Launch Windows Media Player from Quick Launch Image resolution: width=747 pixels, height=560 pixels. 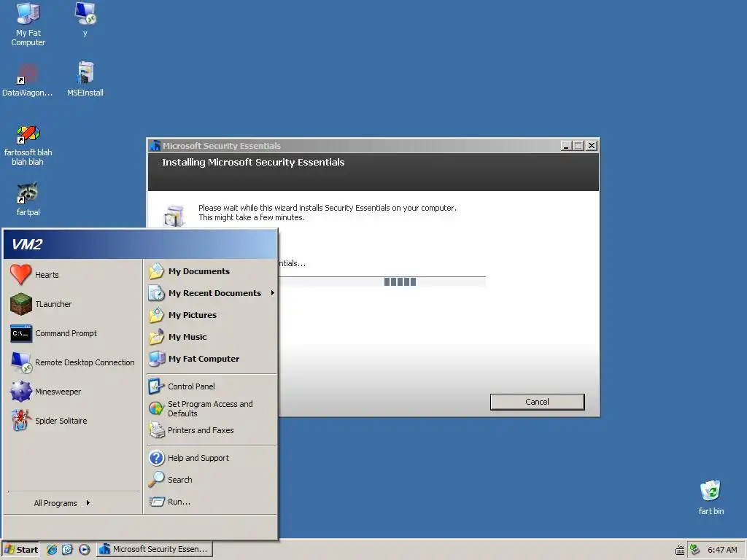[85, 550]
